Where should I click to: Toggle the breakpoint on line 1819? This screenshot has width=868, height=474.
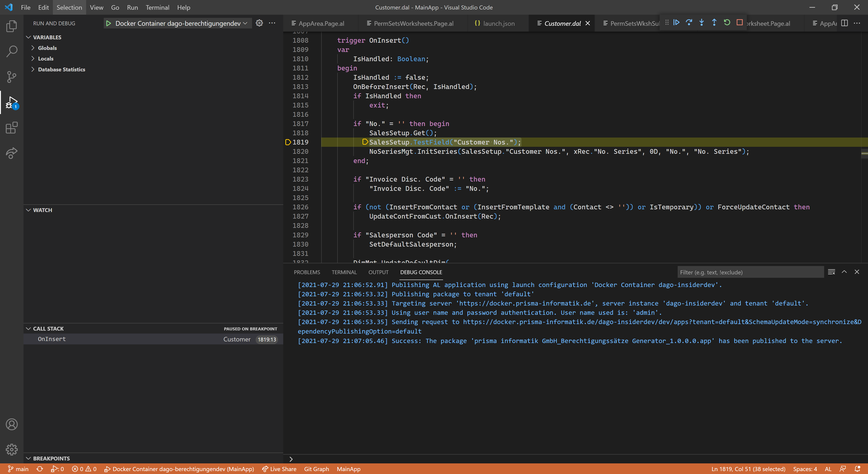(x=288, y=142)
